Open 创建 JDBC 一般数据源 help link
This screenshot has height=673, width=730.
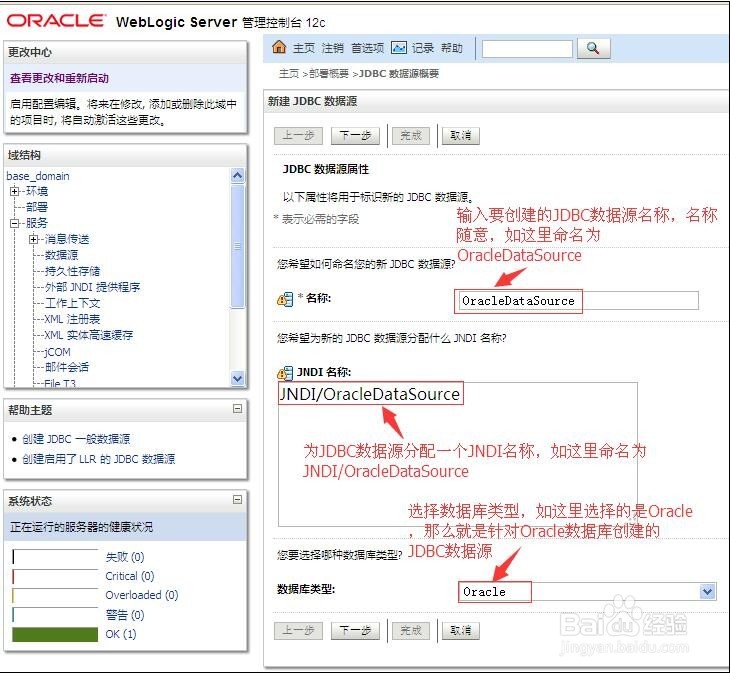click(76, 439)
